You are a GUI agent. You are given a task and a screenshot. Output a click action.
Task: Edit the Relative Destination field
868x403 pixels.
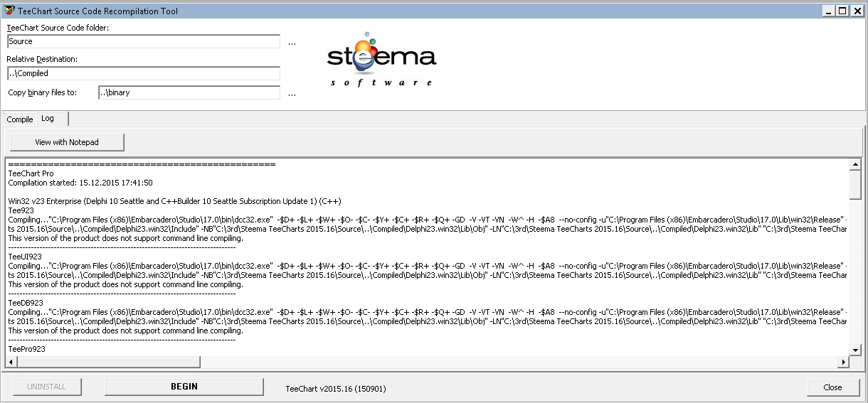143,73
